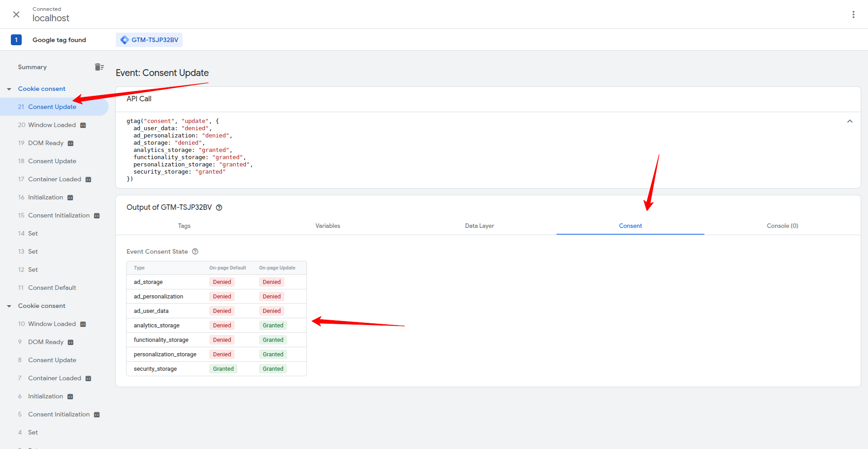Click the blocked indicator icon next to 19 DOM Ready
Screen dimensions: 868x449
pos(71,143)
